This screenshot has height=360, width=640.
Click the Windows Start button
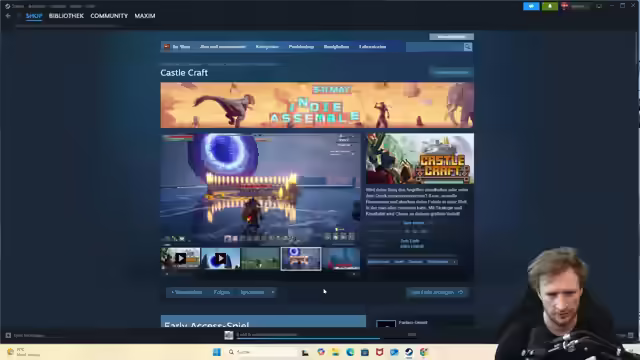[x=217, y=352]
